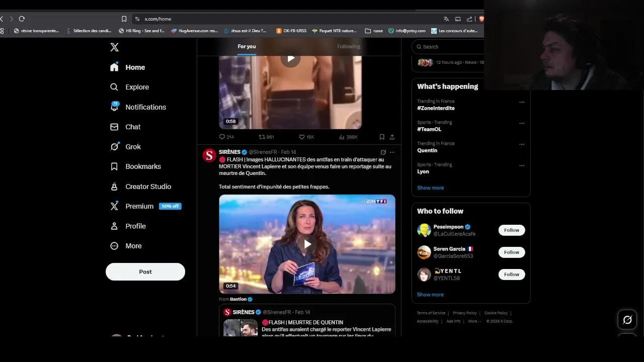Open Cookie Policy link
644x362 pixels.
tap(496, 313)
